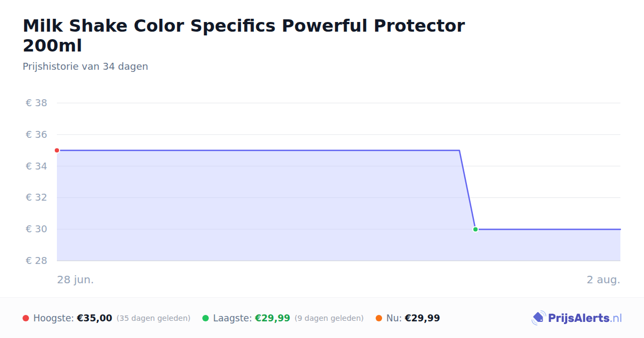The width and height of the screenshot is (644, 338).
Task: Select the Hoogste €35,00 price value
Action: 94,318
